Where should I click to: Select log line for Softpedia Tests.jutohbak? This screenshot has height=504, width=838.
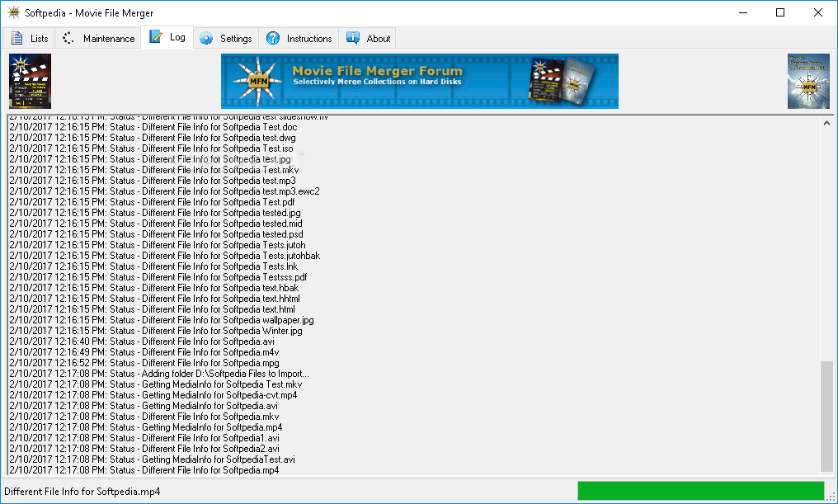(x=165, y=256)
